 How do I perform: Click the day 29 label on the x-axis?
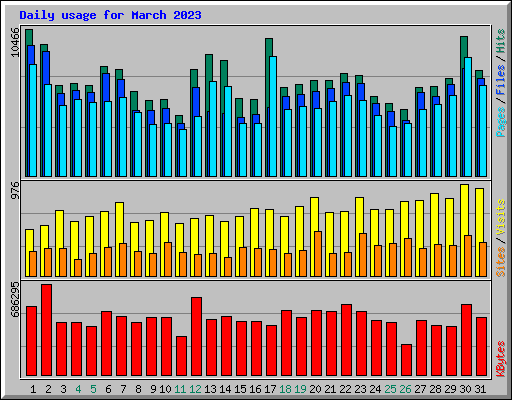pos(450,389)
